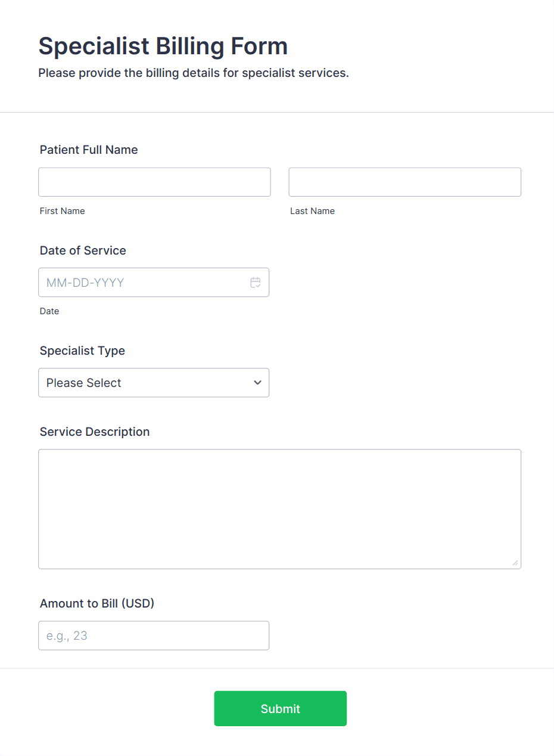
Task: Click the Specialist Billing Form heading
Action: [x=163, y=46]
